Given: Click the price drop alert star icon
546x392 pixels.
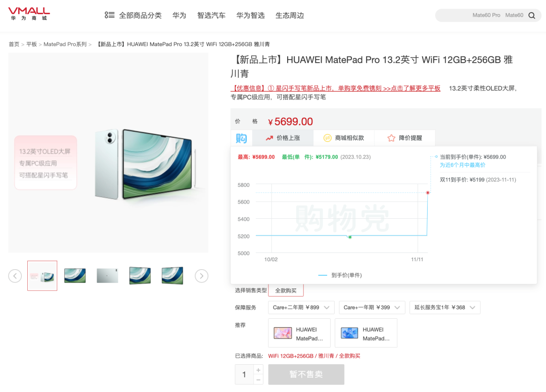Looking at the screenshot, I should (391, 138).
